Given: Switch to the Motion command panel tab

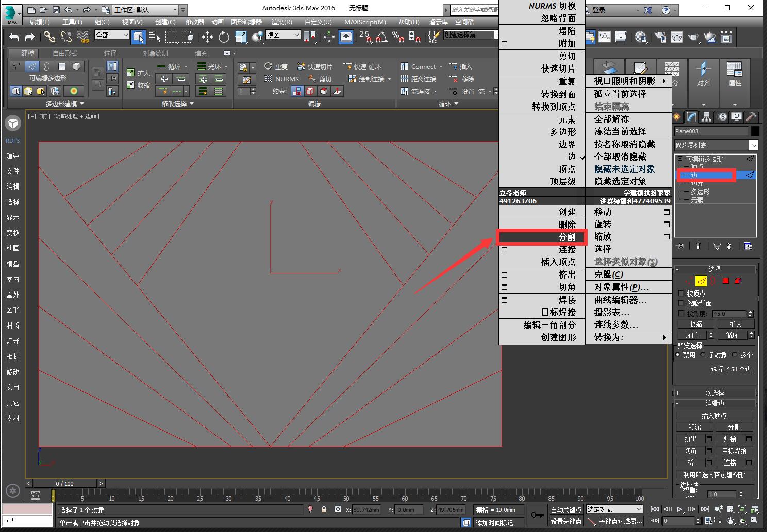Looking at the screenshot, I should coord(722,117).
